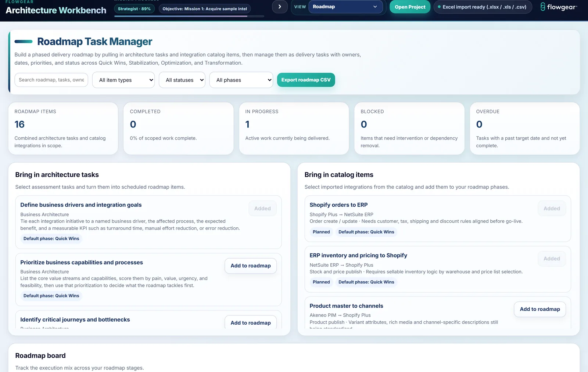The width and height of the screenshot is (588, 372).
Task: Click 'Define business drivers and integration goals' title
Action: tap(81, 205)
